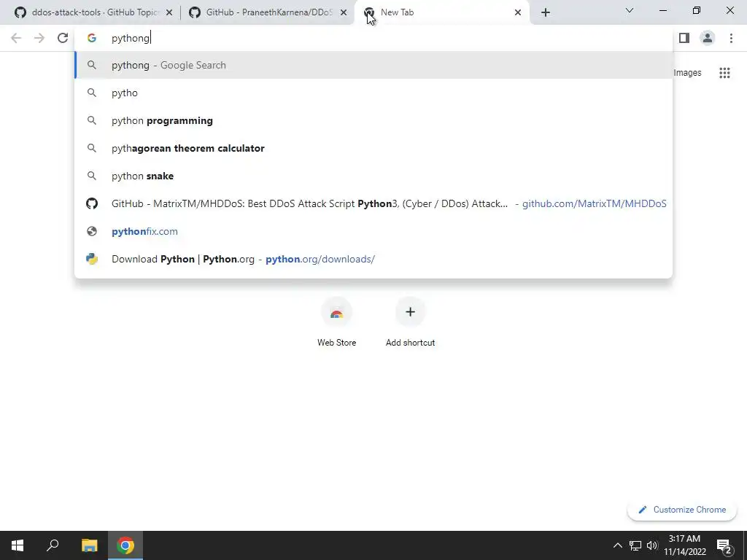Click the browser forward arrow
Screen dimensions: 747x560
point(39,38)
